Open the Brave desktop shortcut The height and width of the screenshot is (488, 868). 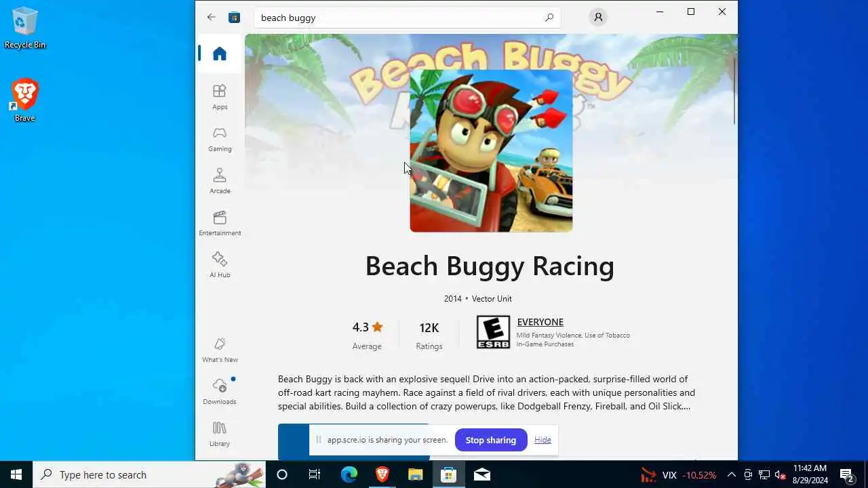coord(25,100)
